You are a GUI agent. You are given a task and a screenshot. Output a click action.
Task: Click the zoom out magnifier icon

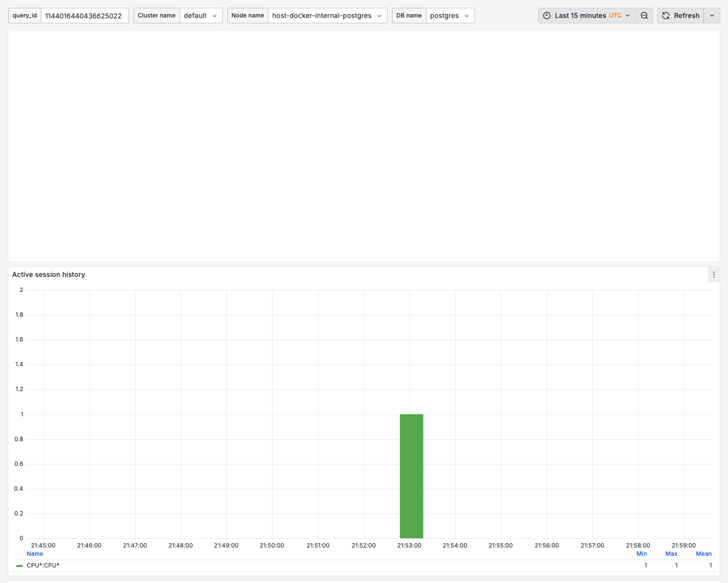click(x=644, y=15)
